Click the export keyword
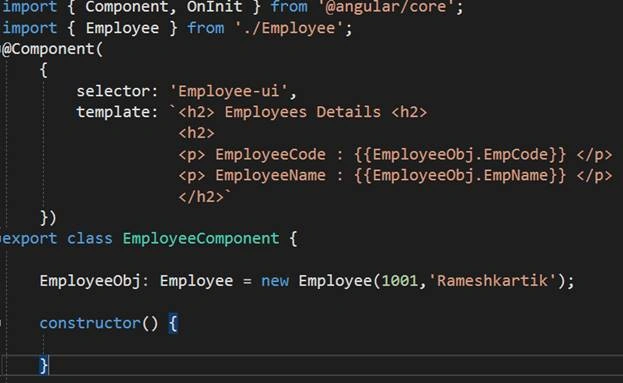Image resolution: width=623 pixels, height=383 pixels. (29, 239)
